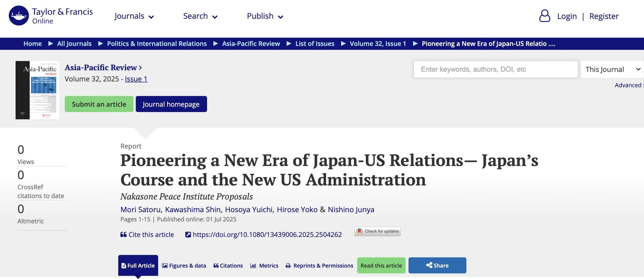Click the Taylor & Francis Online logo
Viewport: 644px width, 279px height.
click(51, 16)
